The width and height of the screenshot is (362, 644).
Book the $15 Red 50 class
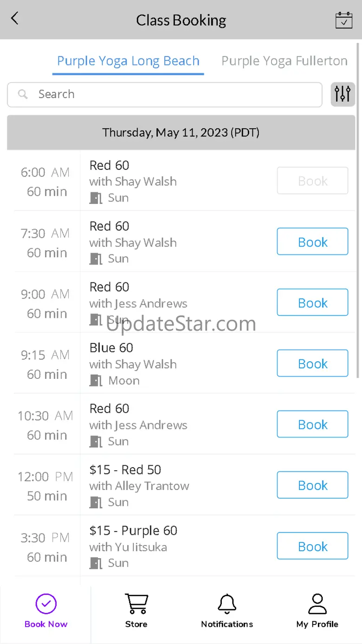click(x=312, y=485)
